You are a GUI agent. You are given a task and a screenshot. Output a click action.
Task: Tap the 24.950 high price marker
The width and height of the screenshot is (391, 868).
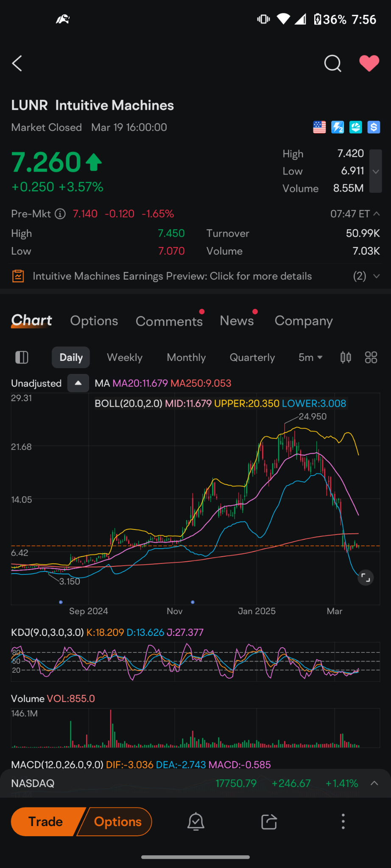click(x=313, y=416)
